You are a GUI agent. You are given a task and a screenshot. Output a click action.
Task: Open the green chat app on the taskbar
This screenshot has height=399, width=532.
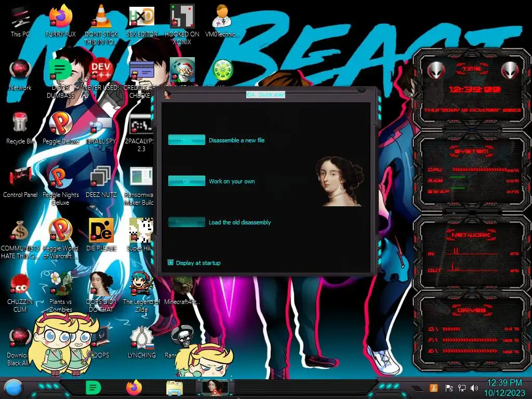(x=93, y=388)
